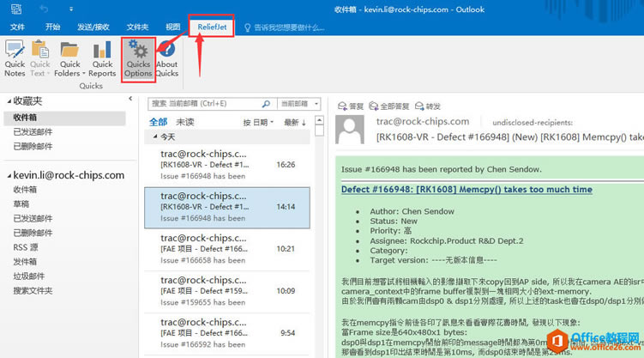The height and width of the screenshot is (358, 644).
Task: Open the RSS 源 folder
Action: [26, 247]
